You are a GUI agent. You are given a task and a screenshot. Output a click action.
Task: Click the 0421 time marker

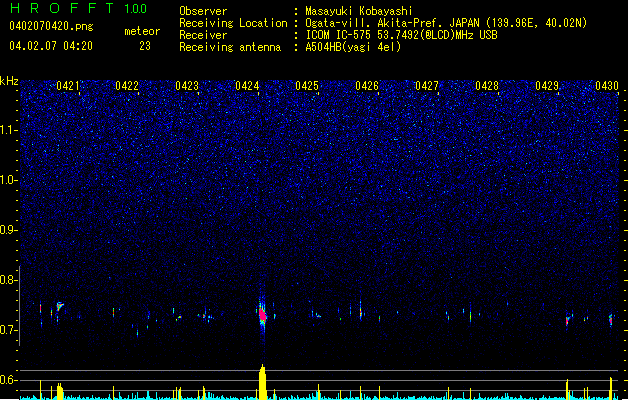click(x=67, y=86)
